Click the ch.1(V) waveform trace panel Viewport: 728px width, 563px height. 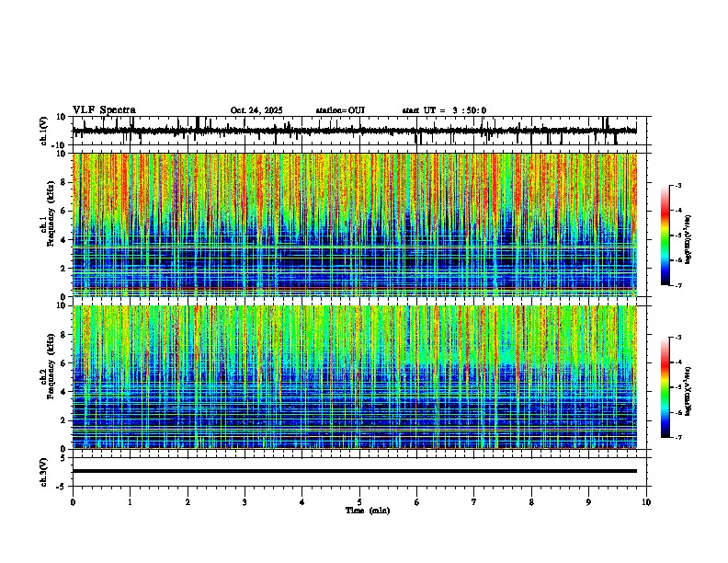tap(361, 131)
